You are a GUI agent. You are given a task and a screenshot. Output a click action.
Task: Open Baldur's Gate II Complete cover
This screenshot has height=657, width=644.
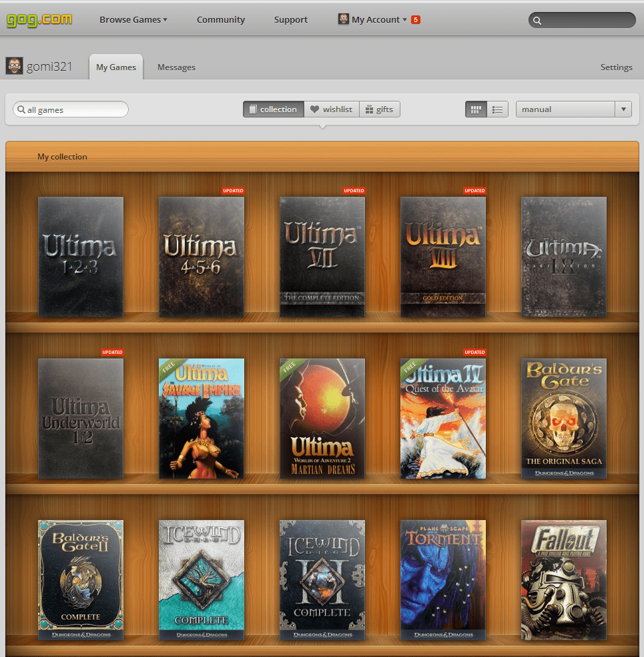(x=81, y=580)
